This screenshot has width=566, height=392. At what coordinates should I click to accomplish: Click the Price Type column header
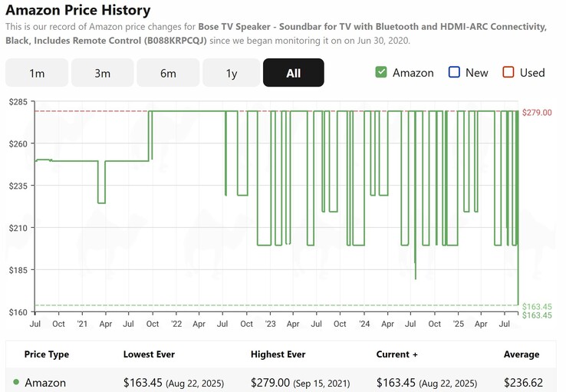coord(47,354)
